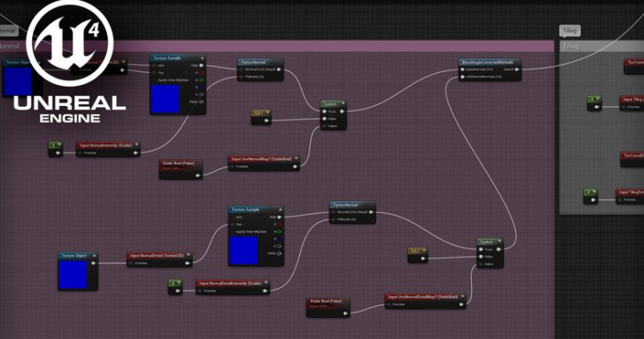The image size is (644, 339).
Task: Expand arrow on constant 4 feeding Input Tiling
Action: pos(598,99)
